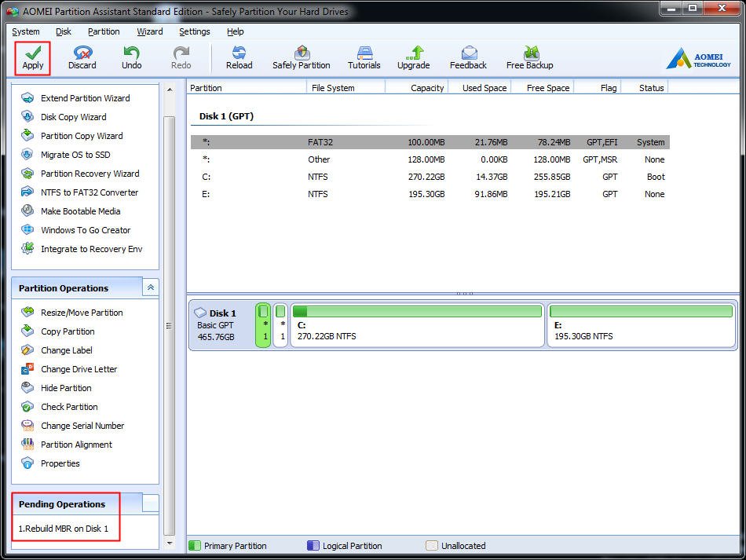This screenshot has height=560, width=746.
Task: Choose Partition Alignment operation
Action: tap(67, 445)
